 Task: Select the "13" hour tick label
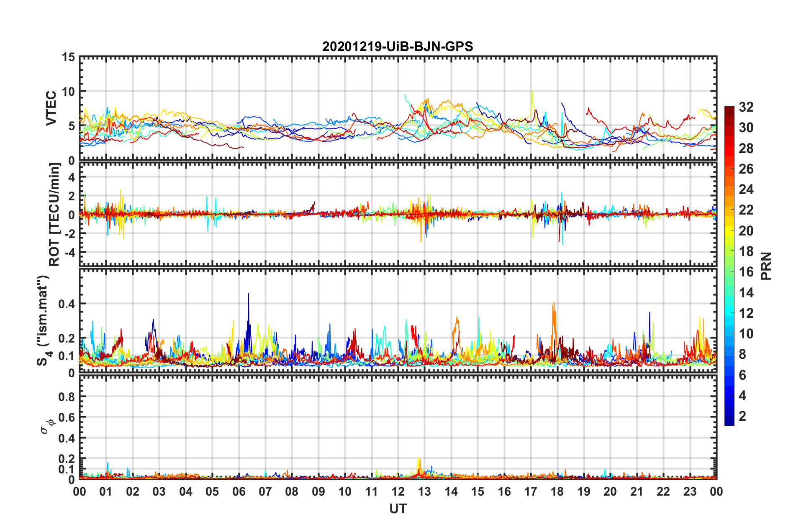(x=424, y=491)
